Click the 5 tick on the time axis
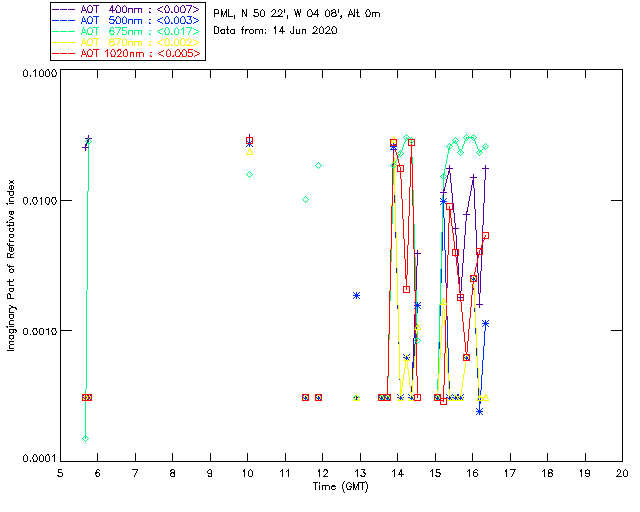The height and width of the screenshot is (512, 640). click(60, 472)
